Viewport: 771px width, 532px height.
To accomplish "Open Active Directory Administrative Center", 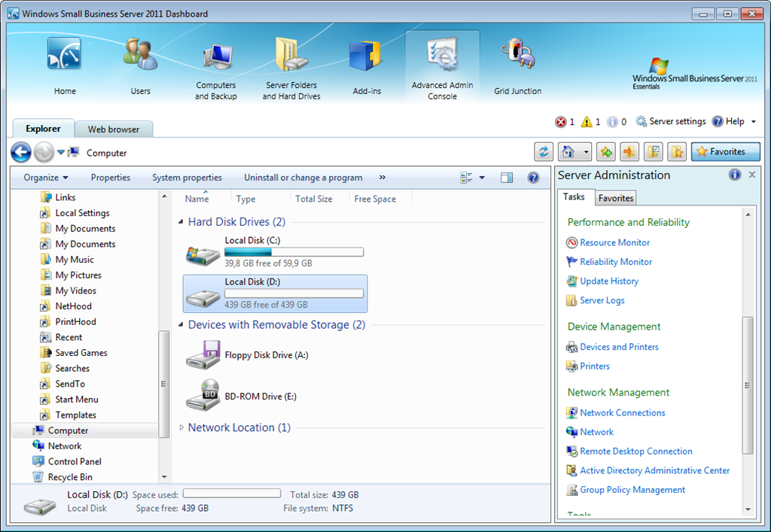I will point(654,470).
